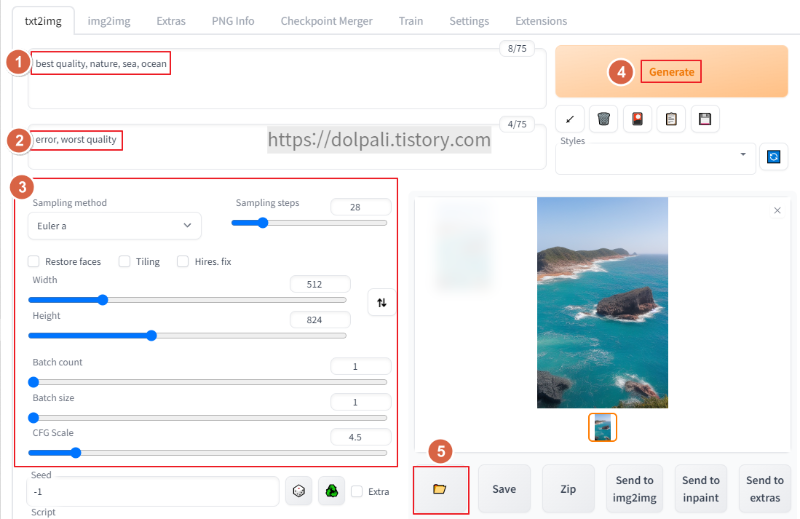The height and width of the screenshot is (519, 800).
Task: Open the Extensions tab
Action: pos(541,21)
